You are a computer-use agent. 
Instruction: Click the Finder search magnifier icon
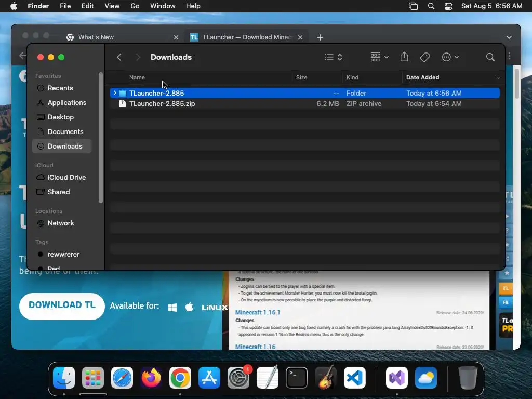pos(490,57)
